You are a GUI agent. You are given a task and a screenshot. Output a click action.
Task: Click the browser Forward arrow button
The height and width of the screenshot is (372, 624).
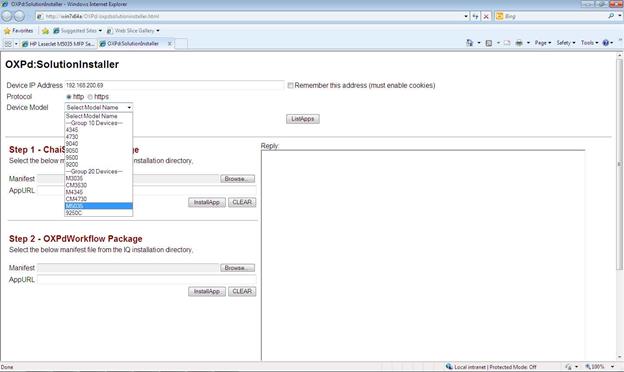tap(20, 16)
